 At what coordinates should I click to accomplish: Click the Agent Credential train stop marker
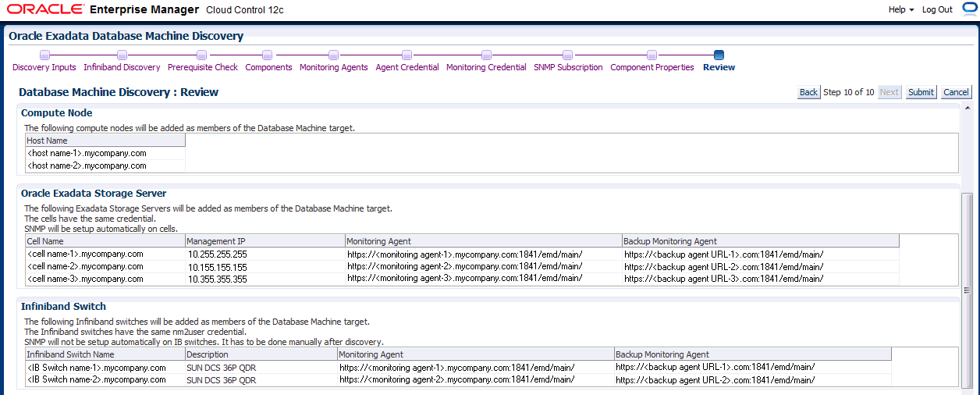407,55
